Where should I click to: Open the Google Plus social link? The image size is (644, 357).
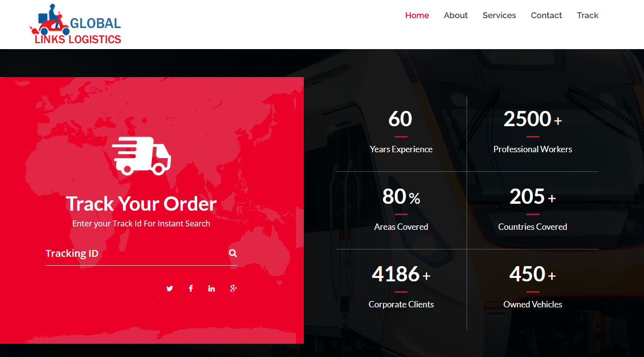pos(234,288)
